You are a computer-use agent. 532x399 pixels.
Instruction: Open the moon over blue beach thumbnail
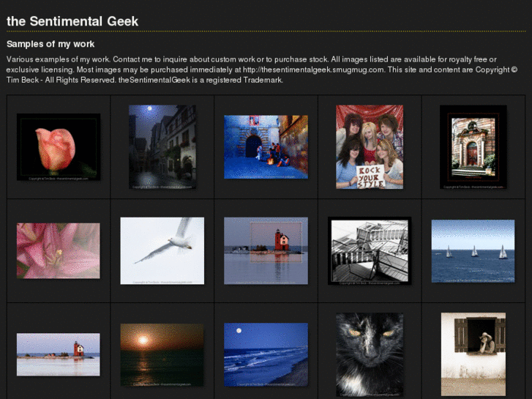point(266,354)
